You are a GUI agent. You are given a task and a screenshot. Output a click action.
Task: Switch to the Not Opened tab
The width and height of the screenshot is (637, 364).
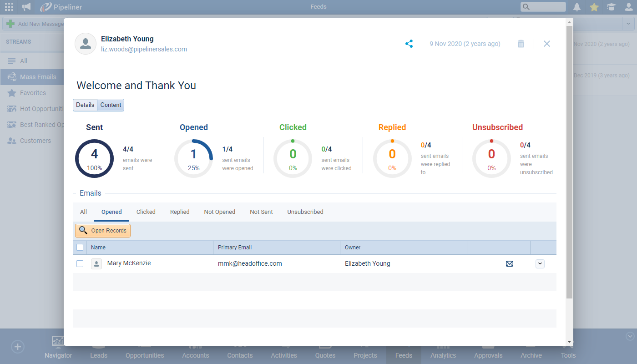(x=219, y=212)
